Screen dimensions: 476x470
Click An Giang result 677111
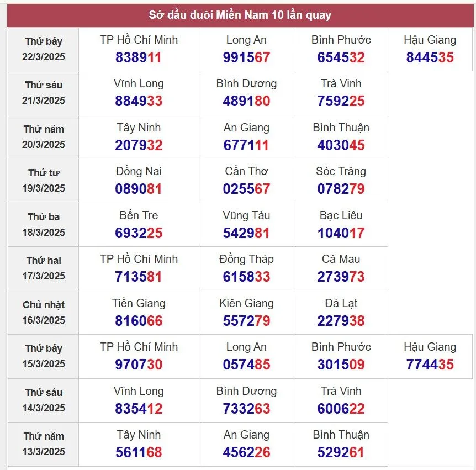[246, 145]
